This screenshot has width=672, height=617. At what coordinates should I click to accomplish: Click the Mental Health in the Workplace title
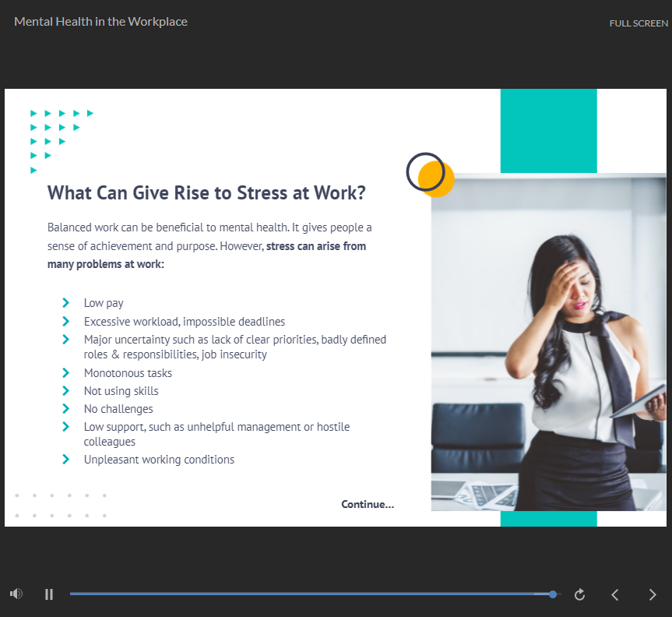click(100, 22)
